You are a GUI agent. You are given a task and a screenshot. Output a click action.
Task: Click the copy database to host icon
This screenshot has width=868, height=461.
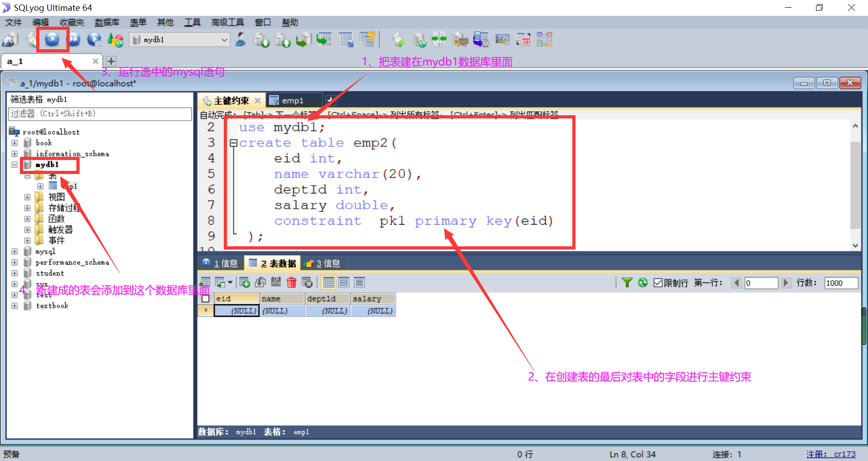(304, 40)
